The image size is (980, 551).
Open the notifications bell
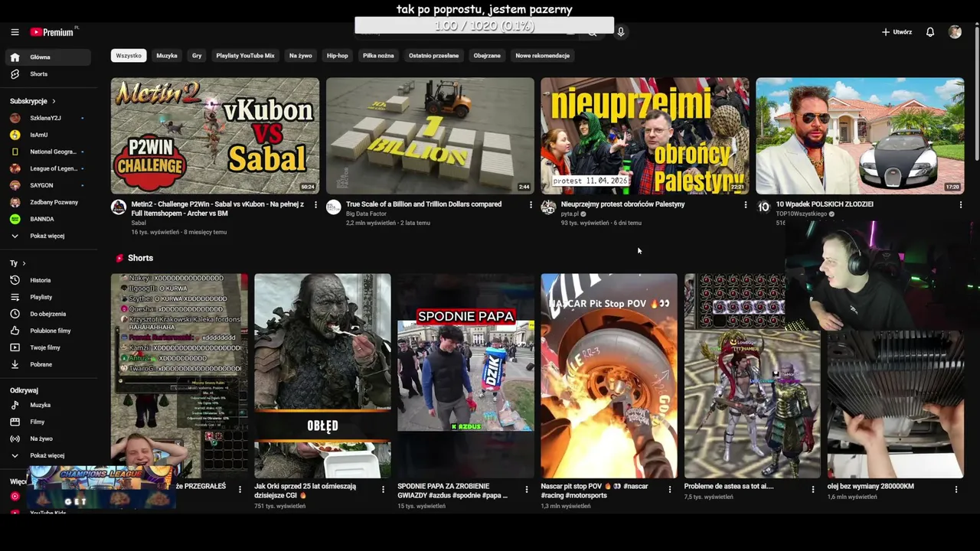[930, 32]
